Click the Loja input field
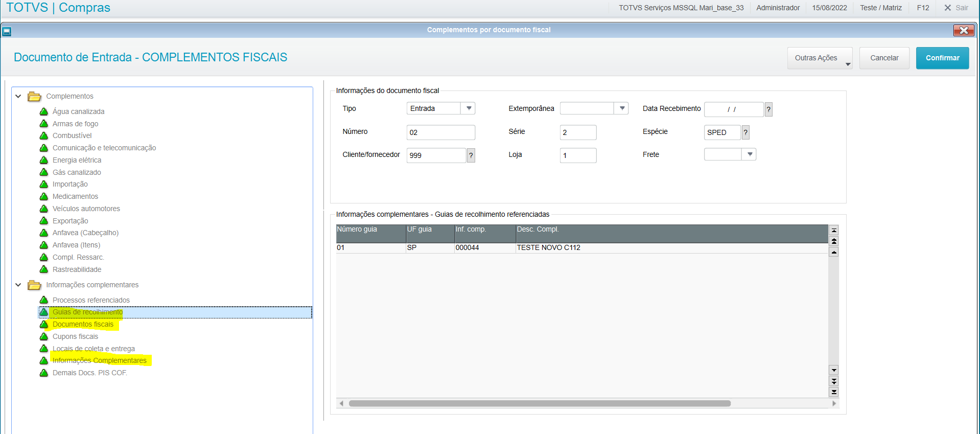Viewport: 980px width, 434px height. click(578, 155)
